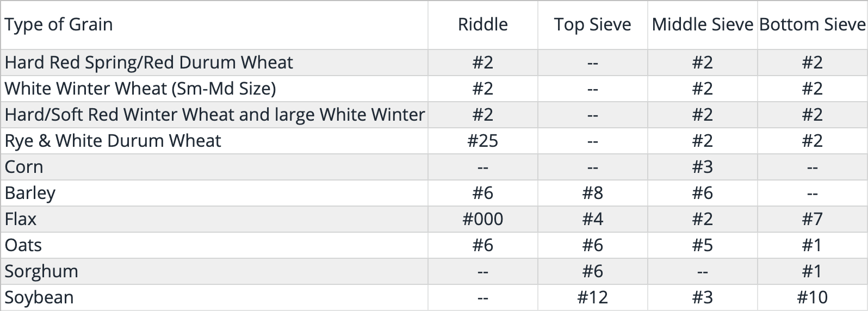Select the Rye & White Durum Wheat label
This screenshot has height=311, width=868.
point(113,141)
